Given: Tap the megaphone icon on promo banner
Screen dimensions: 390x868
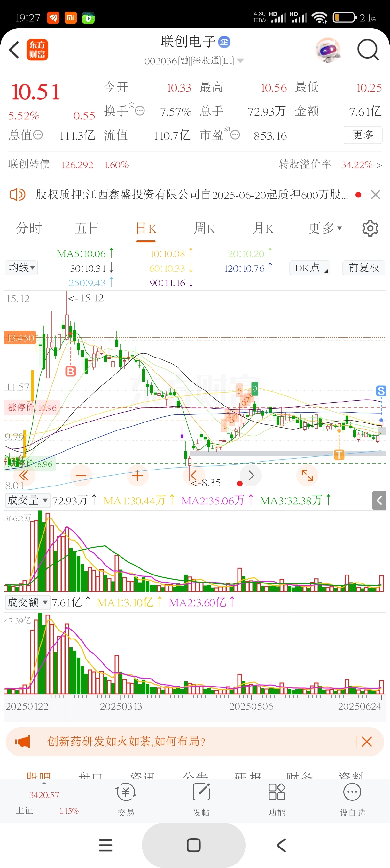Looking at the screenshot, I should 23,741.
